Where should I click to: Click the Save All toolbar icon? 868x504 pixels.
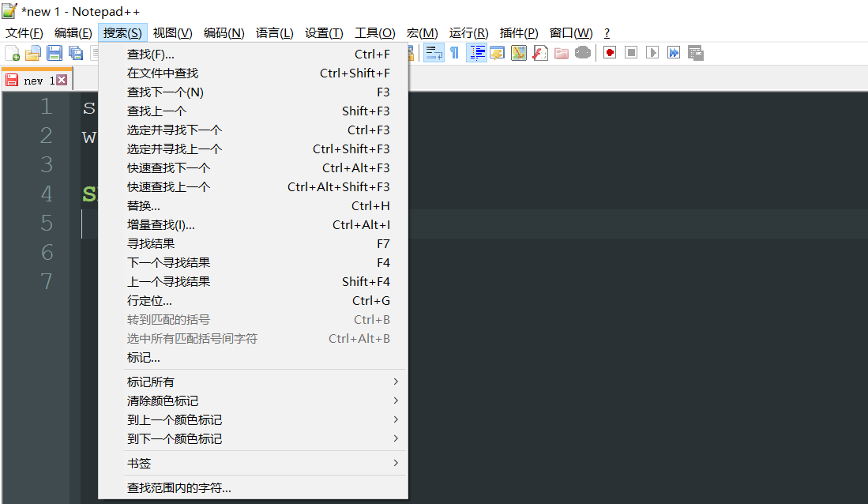pos(75,53)
